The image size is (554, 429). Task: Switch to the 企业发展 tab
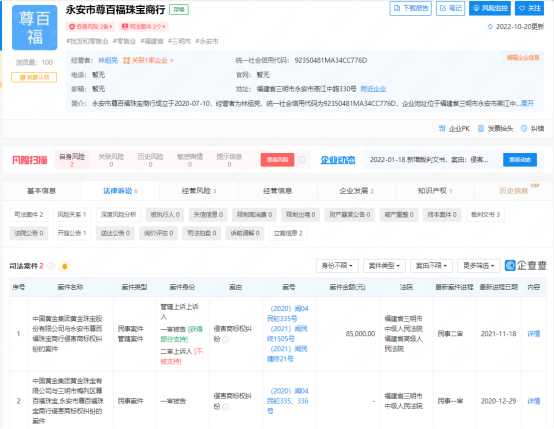pos(356,191)
